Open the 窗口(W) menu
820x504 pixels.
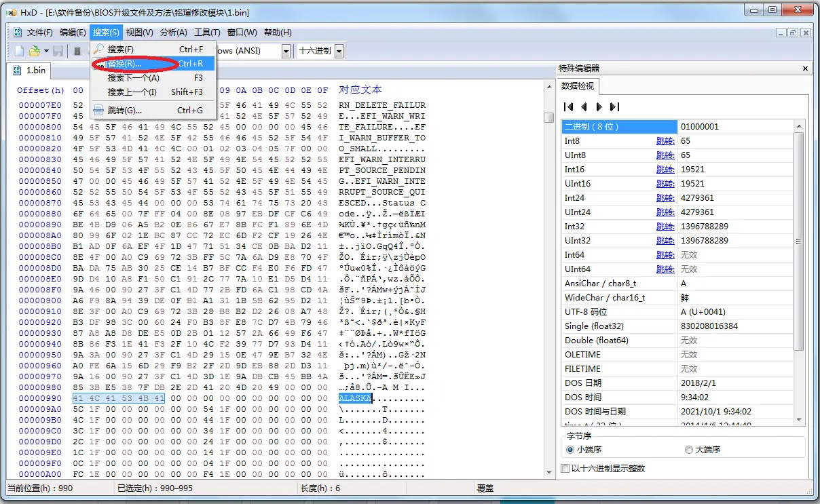point(242,33)
